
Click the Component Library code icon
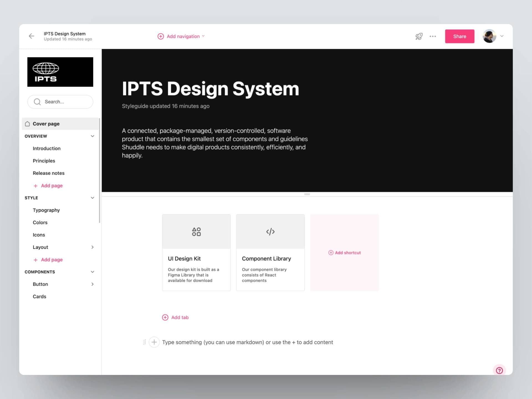[270, 232]
